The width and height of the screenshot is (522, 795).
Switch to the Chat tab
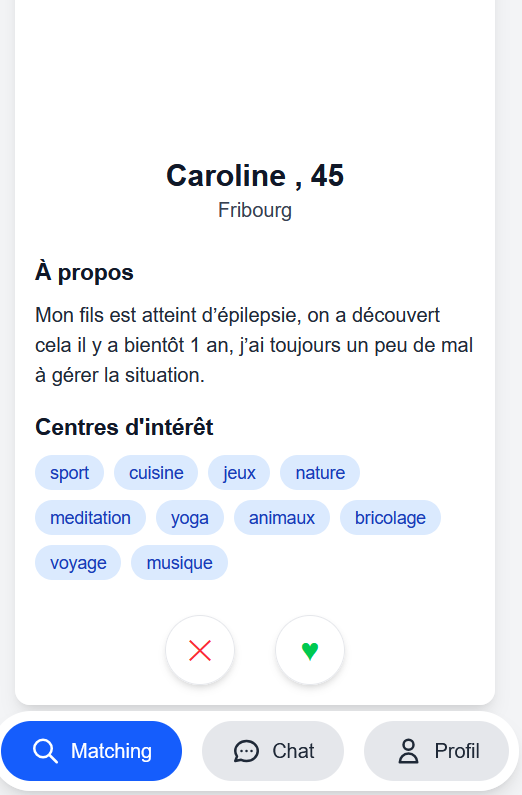273,751
